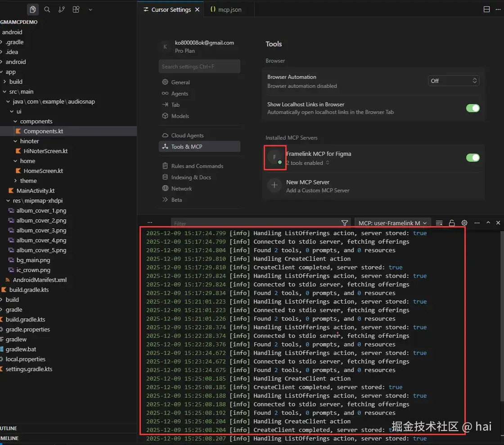The height and width of the screenshot is (445, 504).
Task: Toggle the editor split layout icon
Action: coord(486,9)
